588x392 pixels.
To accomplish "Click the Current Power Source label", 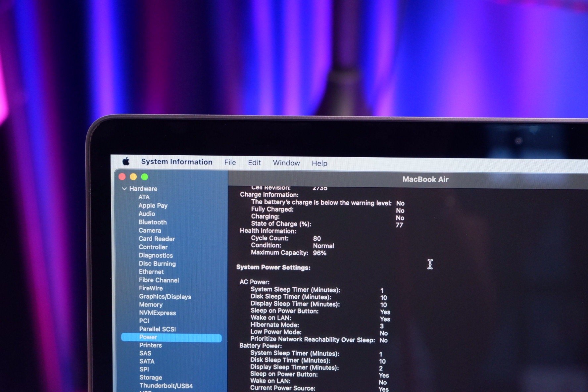I will point(283,388).
